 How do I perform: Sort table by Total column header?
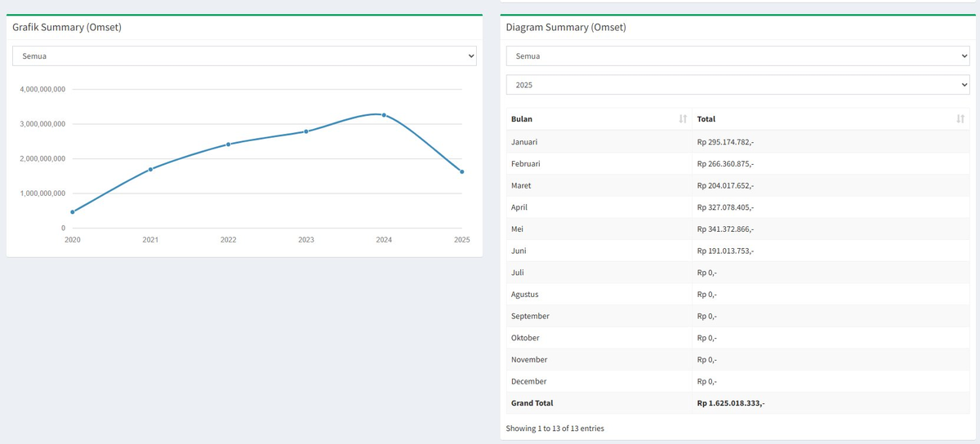[706, 119]
